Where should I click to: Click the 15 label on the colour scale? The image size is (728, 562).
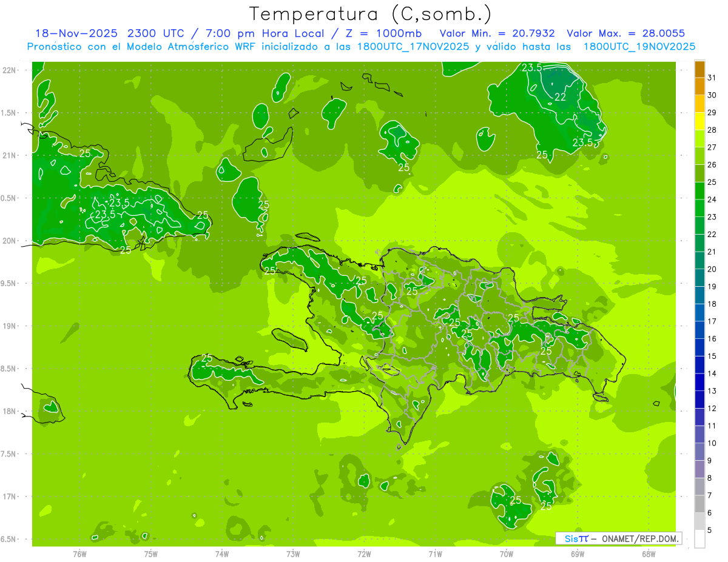click(x=712, y=356)
